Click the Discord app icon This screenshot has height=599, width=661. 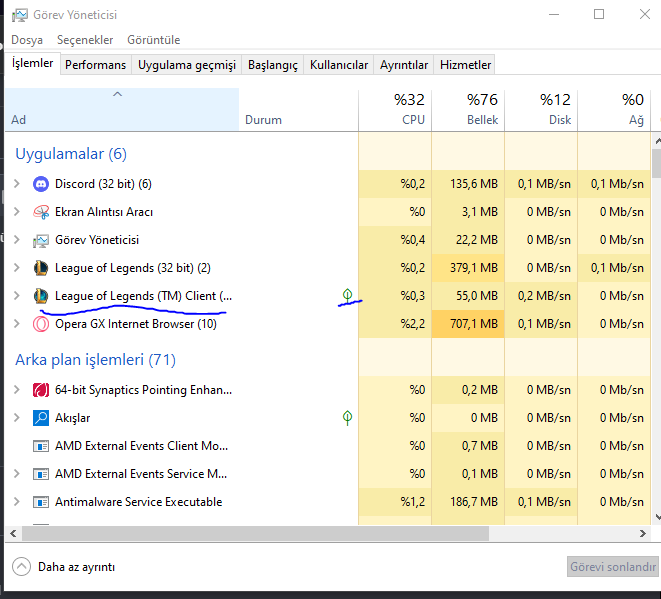[41, 184]
